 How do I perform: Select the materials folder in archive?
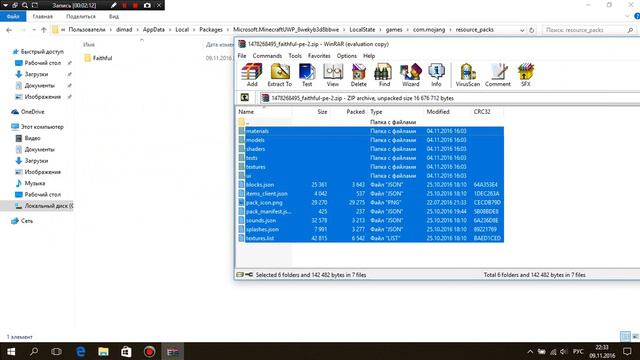pyautogui.click(x=370, y=131)
